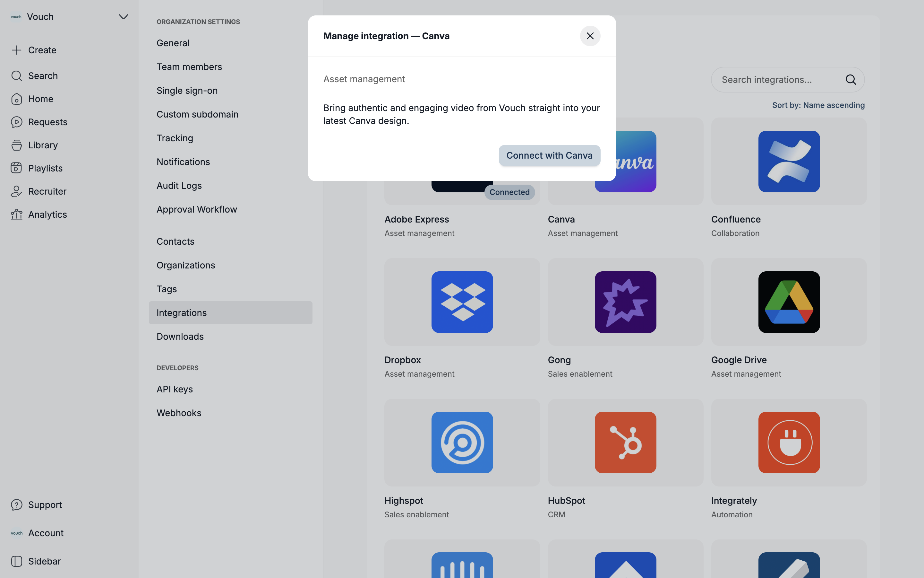Open Downloads settings
Screen dimensions: 924x578
pyautogui.click(x=180, y=337)
